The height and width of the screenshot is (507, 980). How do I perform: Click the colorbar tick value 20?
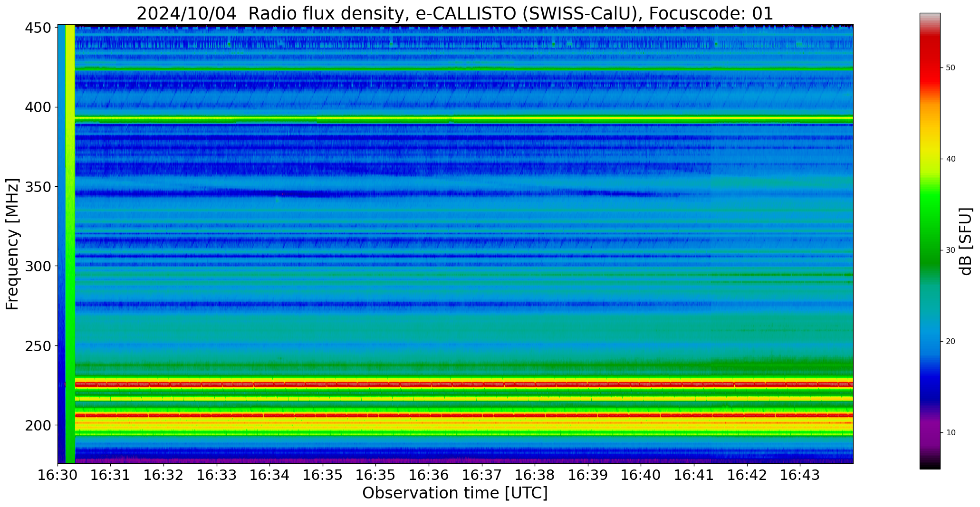[951, 342]
